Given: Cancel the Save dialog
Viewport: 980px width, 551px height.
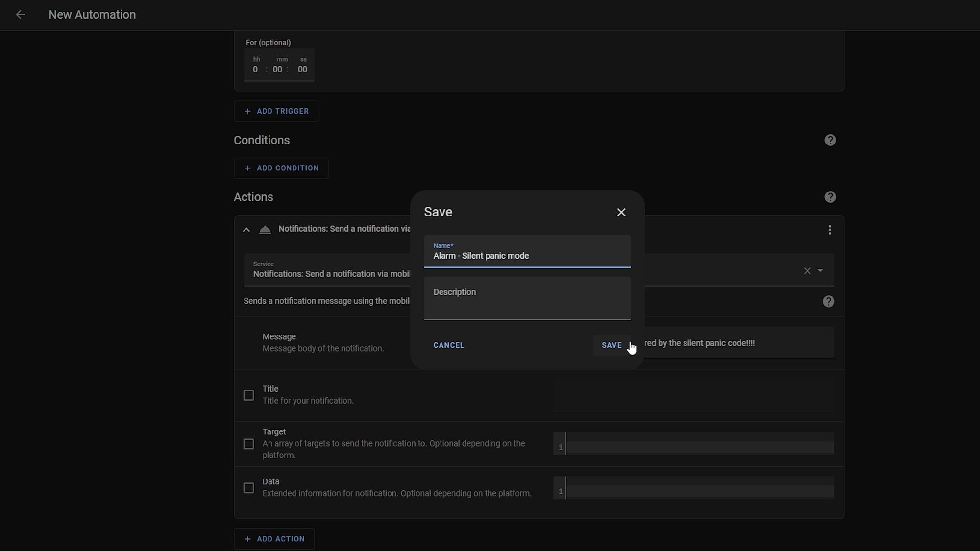Looking at the screenshot, I should pyautogui.click(x=448, y=345).
